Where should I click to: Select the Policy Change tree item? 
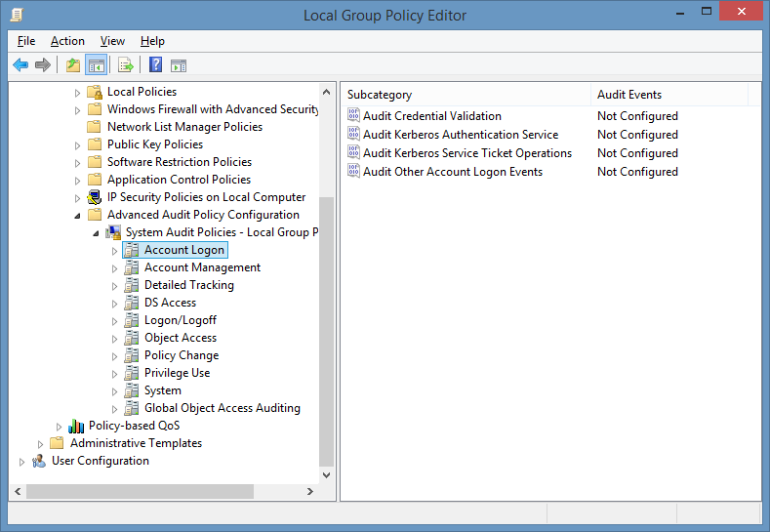coord(182,355)
